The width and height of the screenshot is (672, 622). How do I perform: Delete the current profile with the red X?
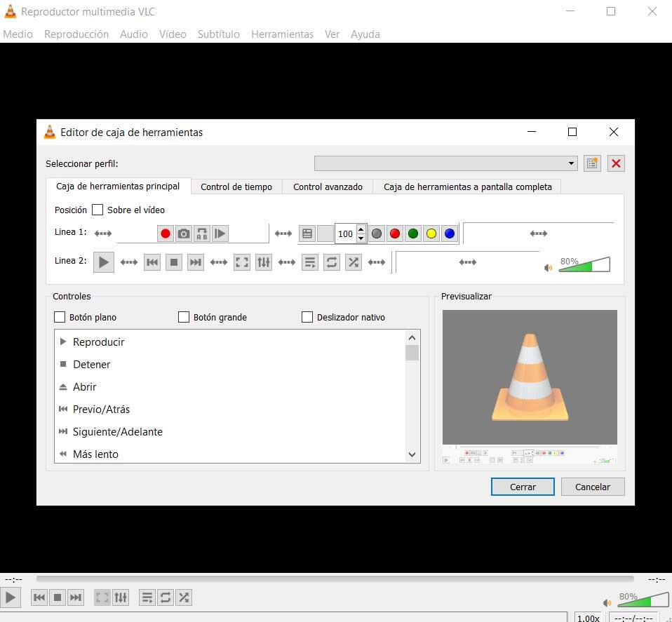pos(616,163)
